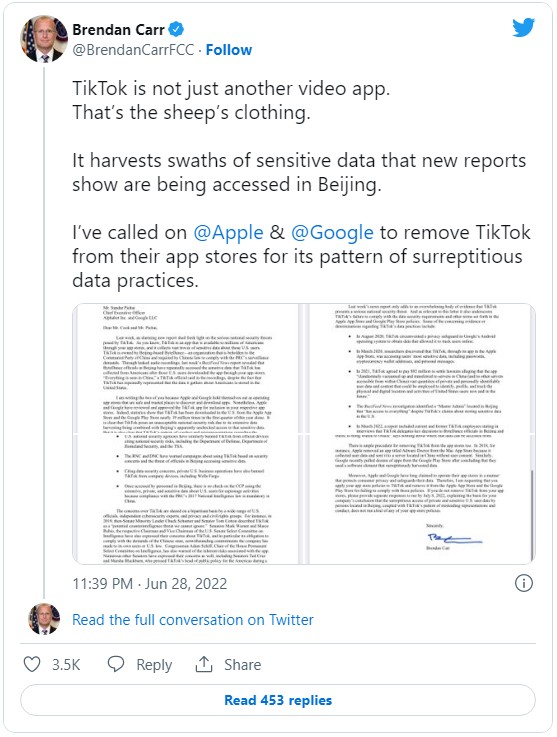Open the @Google mention
This screenshot has height=737, width=557.
[x=332, y=233]
